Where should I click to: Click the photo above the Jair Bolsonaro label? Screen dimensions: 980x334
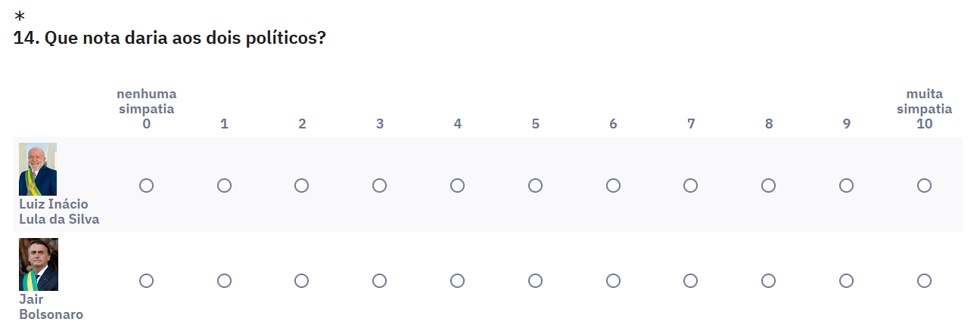39,264
